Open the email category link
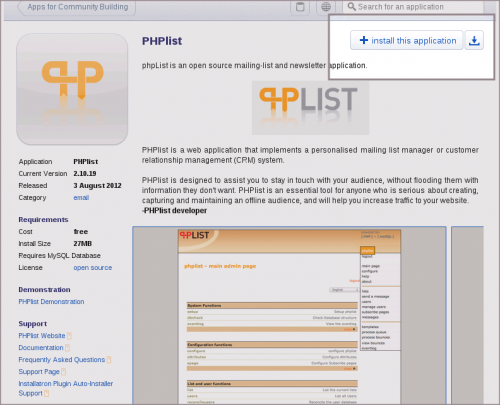 (81, 198)
